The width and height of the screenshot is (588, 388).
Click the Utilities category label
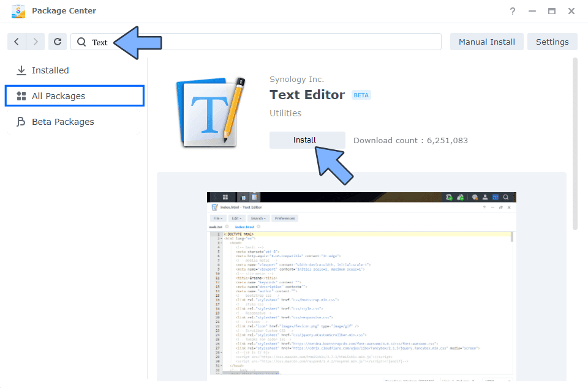285,113
